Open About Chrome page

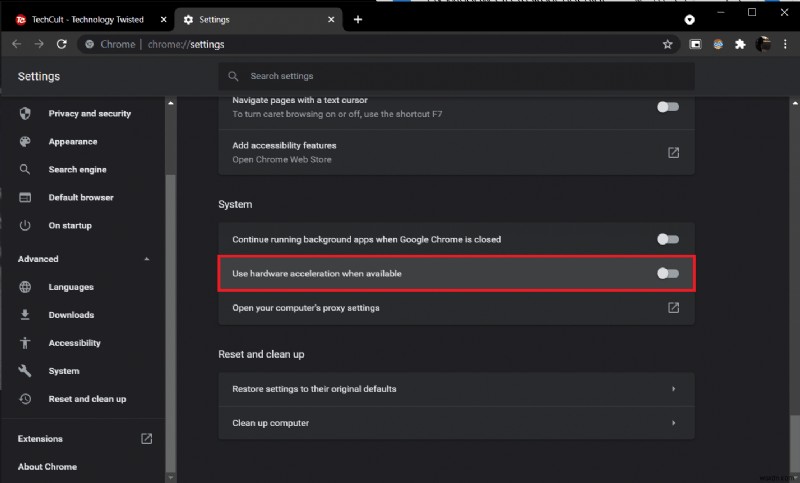[x=47, y=466]
